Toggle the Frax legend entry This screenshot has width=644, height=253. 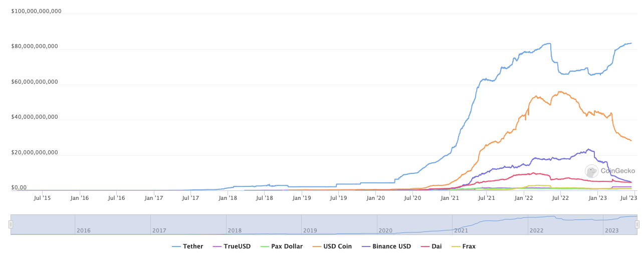(x=464, y=246)
